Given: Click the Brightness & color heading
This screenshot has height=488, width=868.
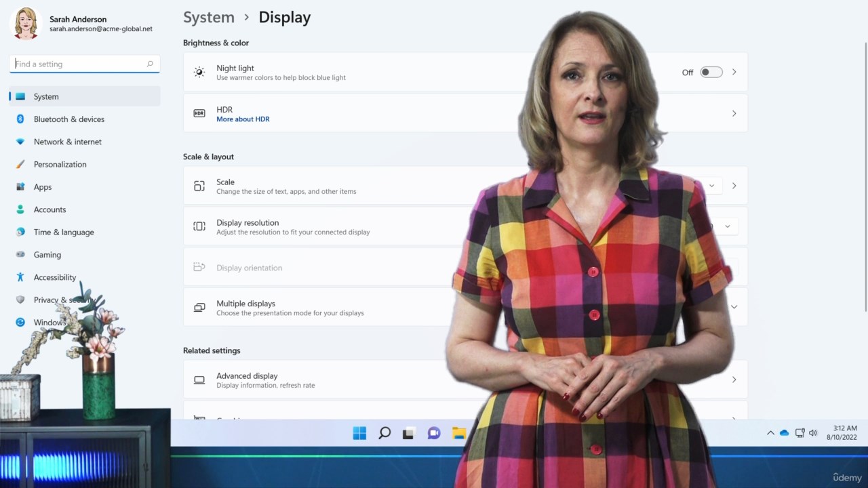Looking at the screenshot, I should [x=216, y=43].
